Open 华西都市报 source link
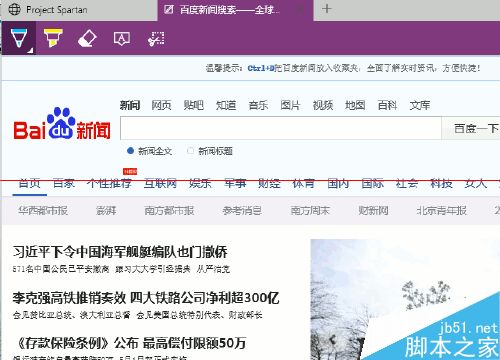This screenshot has width=500, height=360. pos(43,210)
